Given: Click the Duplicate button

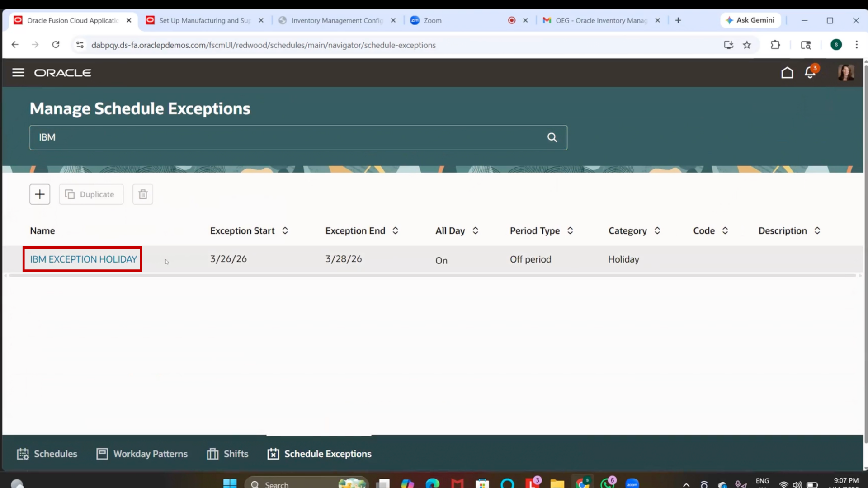Looking at the screenshot, I should click(91, 194).
